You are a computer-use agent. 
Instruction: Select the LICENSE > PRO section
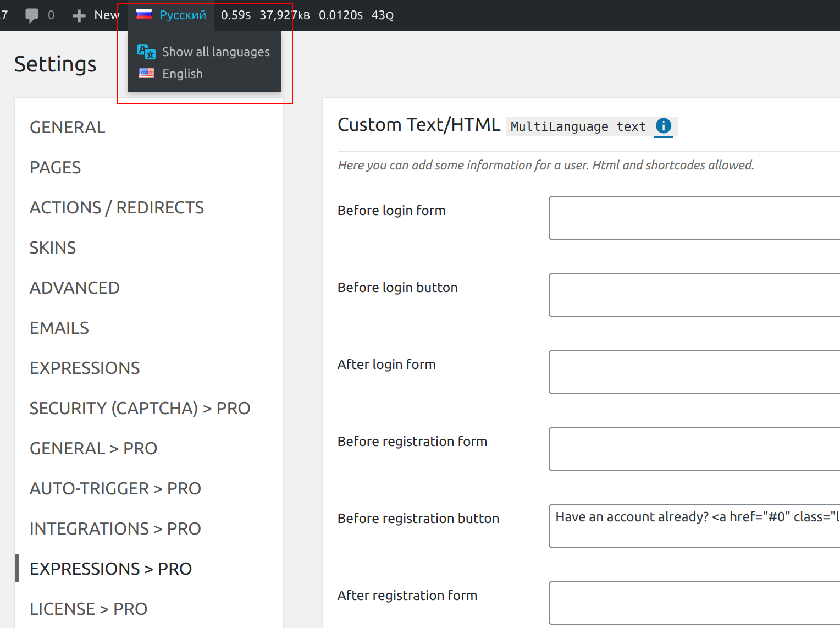point(88,609)
